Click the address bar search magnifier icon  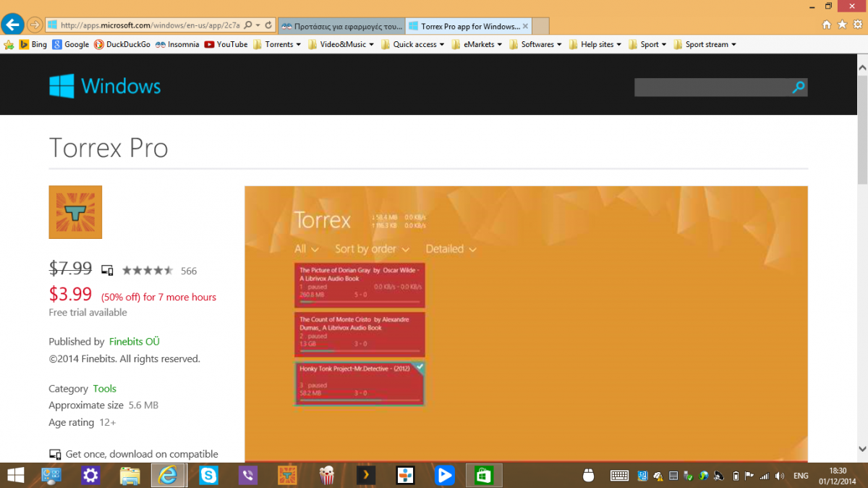point(248,25)
